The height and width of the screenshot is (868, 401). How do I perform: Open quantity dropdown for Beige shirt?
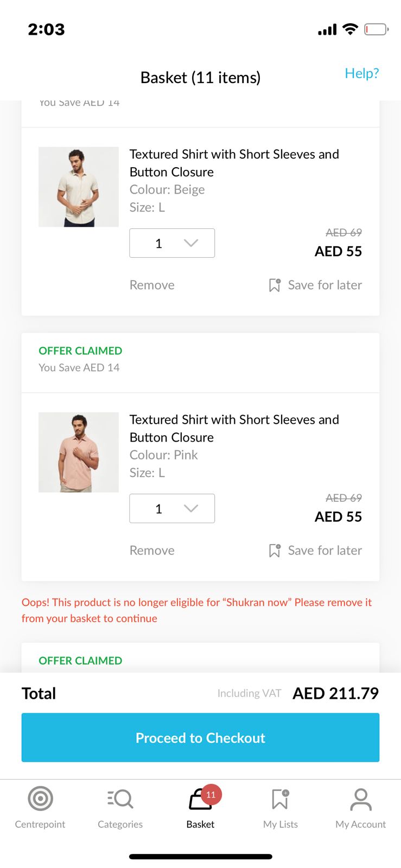[x=172, y=243]
